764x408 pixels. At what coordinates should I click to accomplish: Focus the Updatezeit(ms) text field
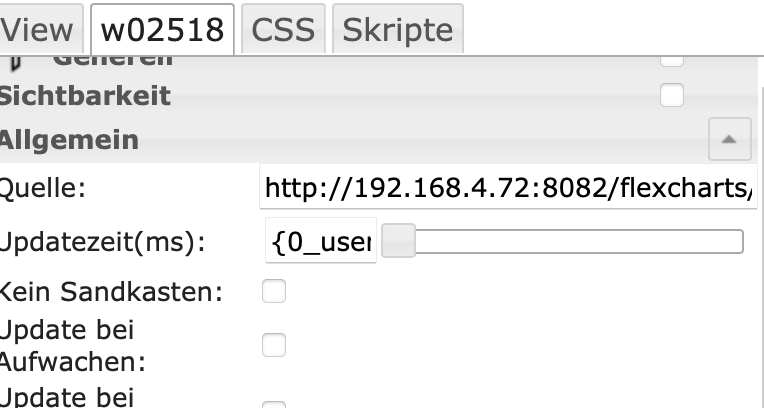tap(321, 242)
